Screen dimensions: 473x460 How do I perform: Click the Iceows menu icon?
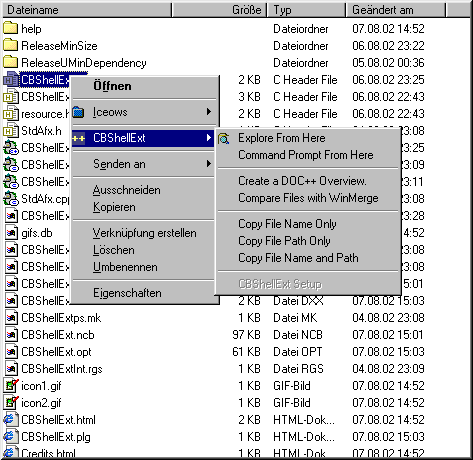pyautogui.click(x=78, y=112)
